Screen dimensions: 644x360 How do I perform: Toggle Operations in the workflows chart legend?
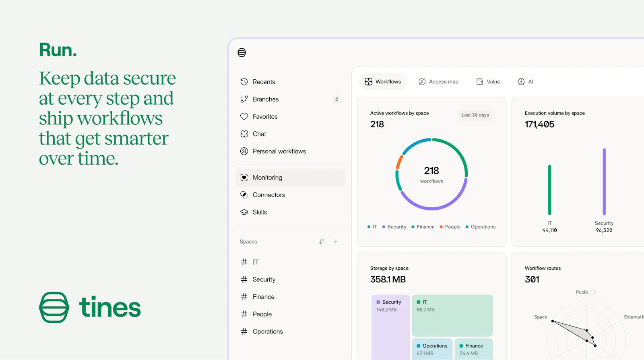[481, 227]
